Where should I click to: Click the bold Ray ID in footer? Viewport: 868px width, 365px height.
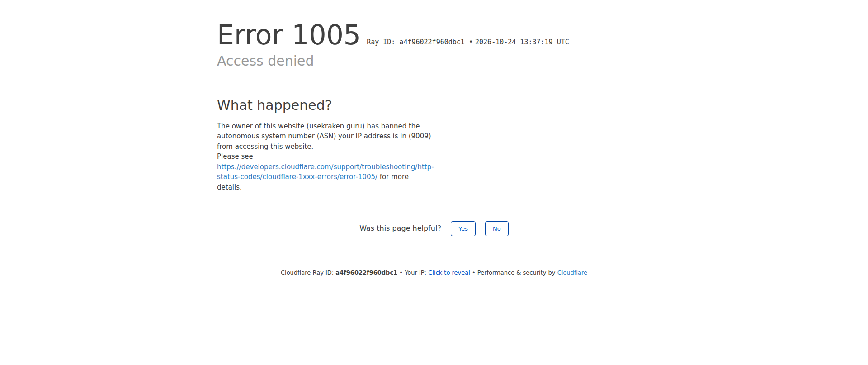coord(366,273)
